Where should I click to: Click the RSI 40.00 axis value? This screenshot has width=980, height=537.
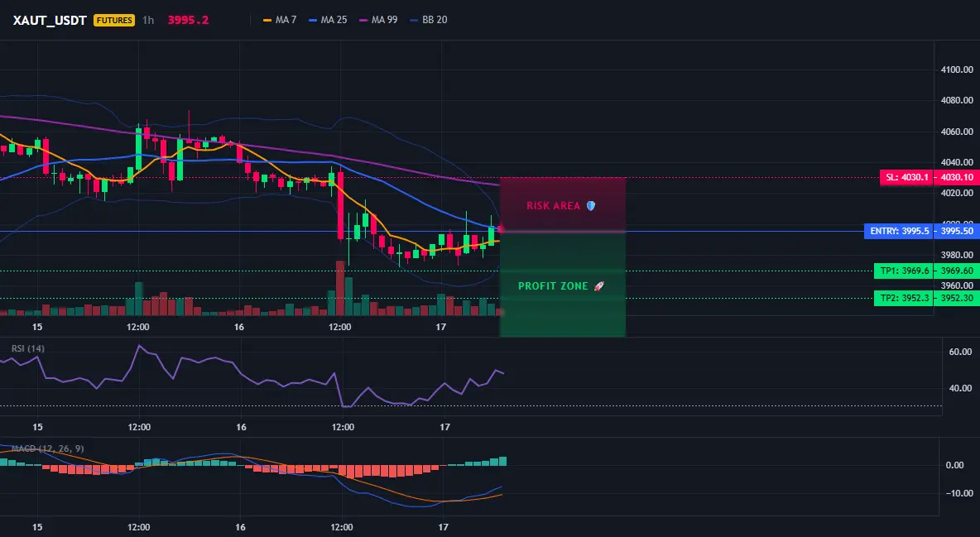[960, 388]
